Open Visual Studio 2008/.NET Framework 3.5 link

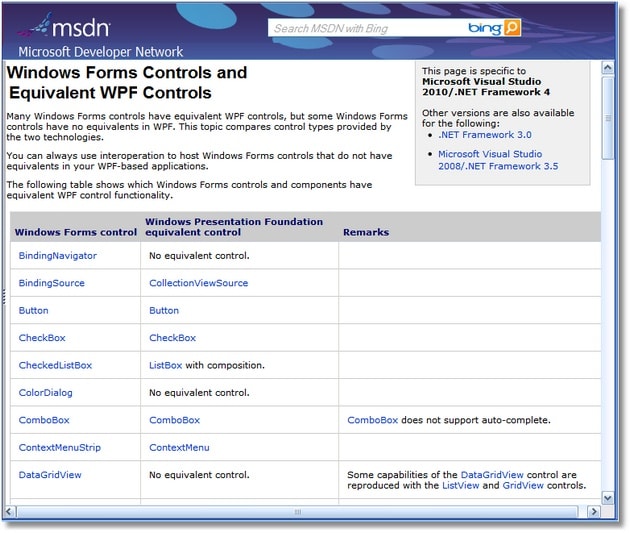point(498,160)
